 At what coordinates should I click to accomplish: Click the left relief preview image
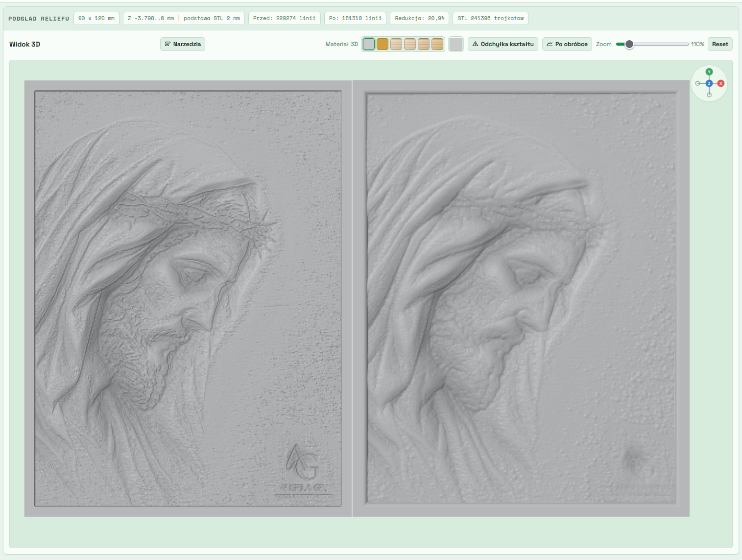tap(188, 298)
